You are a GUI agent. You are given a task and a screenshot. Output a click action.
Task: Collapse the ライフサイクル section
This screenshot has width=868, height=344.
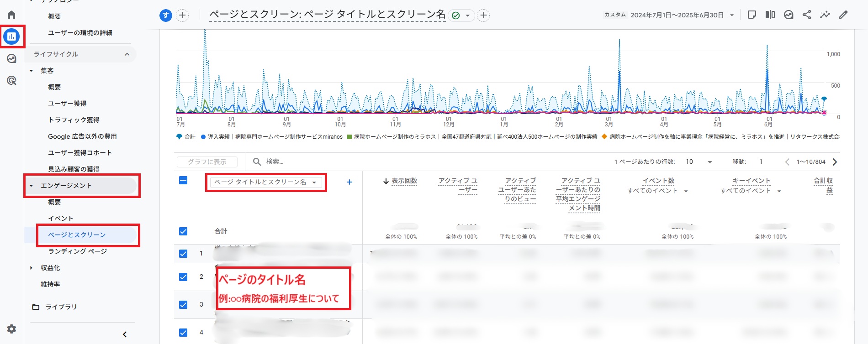127,54
